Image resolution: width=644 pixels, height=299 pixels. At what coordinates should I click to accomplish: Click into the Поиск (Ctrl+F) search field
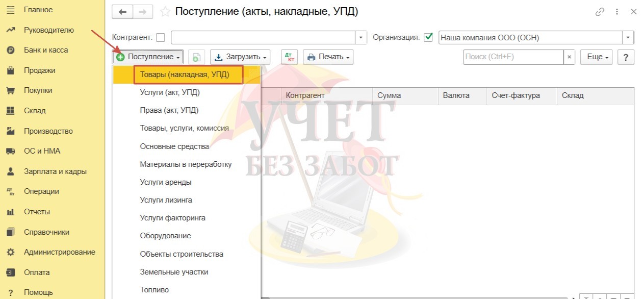512,57
